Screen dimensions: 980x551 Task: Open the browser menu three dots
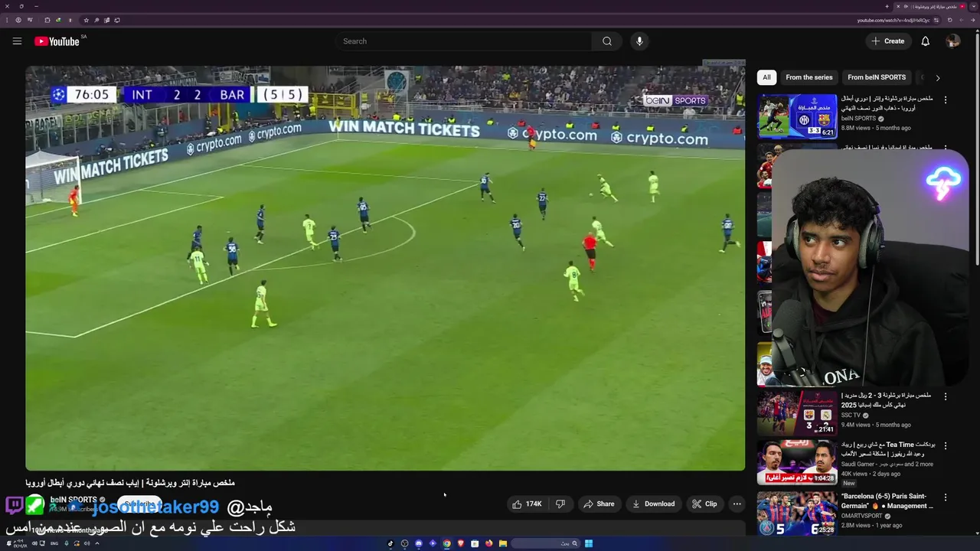7,20
